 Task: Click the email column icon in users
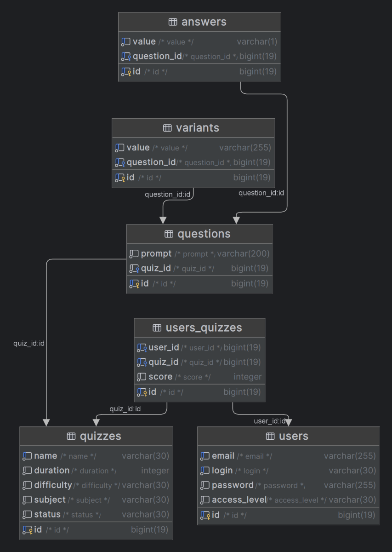click(x=205, y=456)
